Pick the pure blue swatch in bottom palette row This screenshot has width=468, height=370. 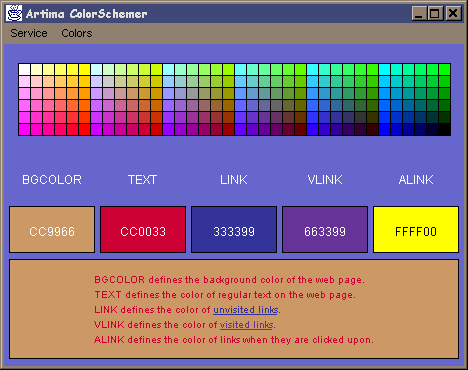point(385,129)
